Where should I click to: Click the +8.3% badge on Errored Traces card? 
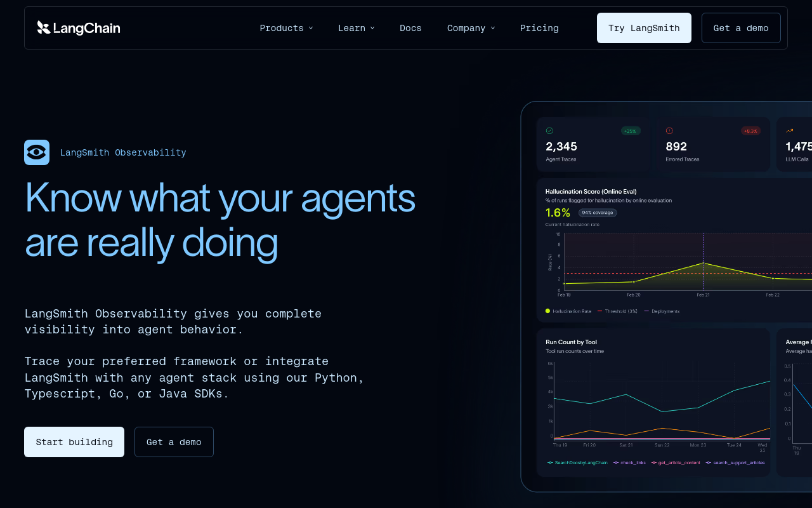750,131
